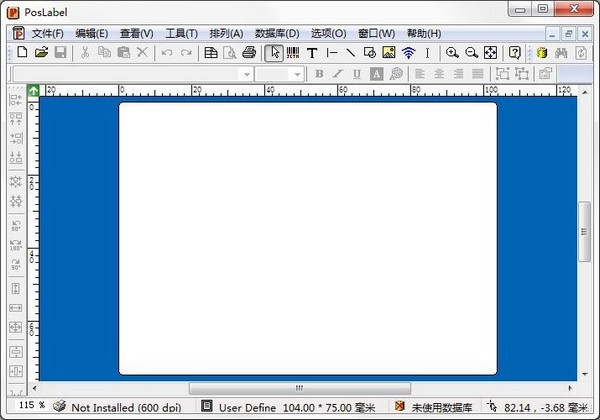Select the picture insert tool
The width and height of the screenshot is (600, 420).
pos(389,52)
